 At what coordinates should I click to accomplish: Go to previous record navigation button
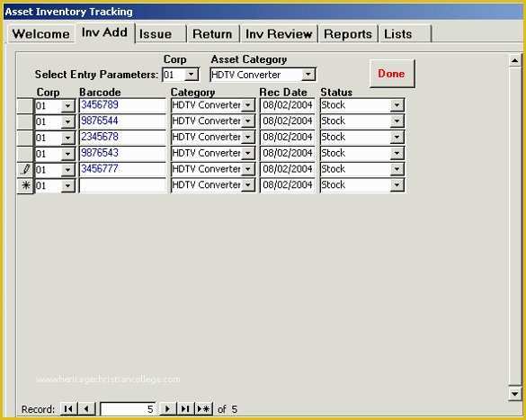[86, 408]
